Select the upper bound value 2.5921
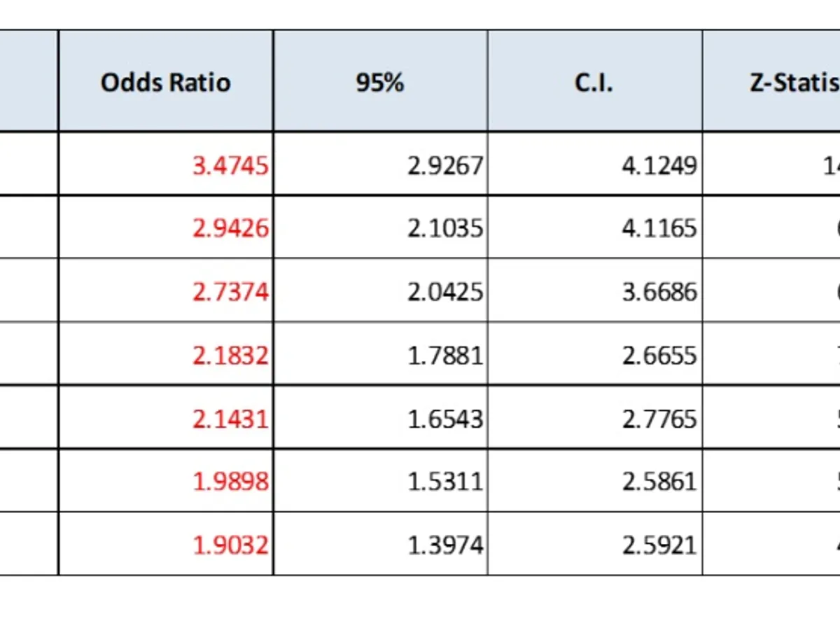Viewport: 840px width, 630px height. tap(659, 545)
